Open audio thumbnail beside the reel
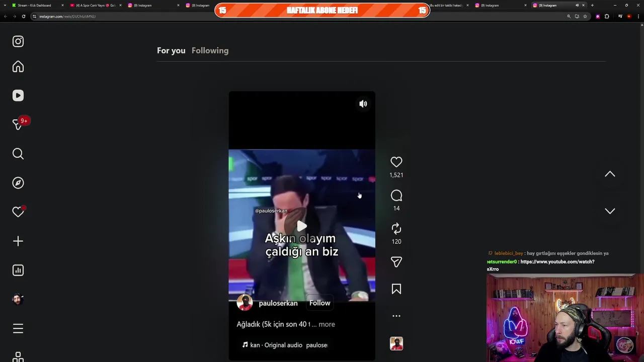The width and height of the screenshot is (644, 362). [x=396, y=343]
